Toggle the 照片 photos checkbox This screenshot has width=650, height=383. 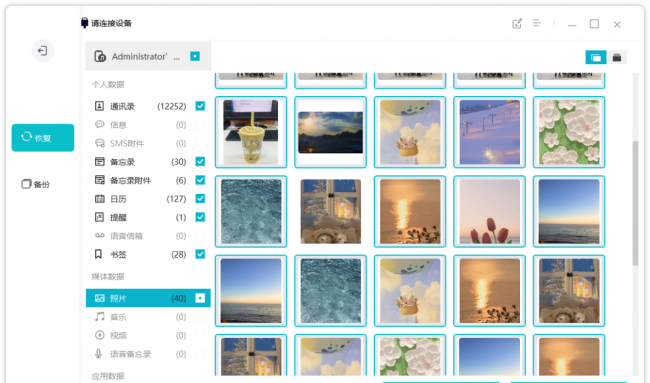click(x=200, y=298)
